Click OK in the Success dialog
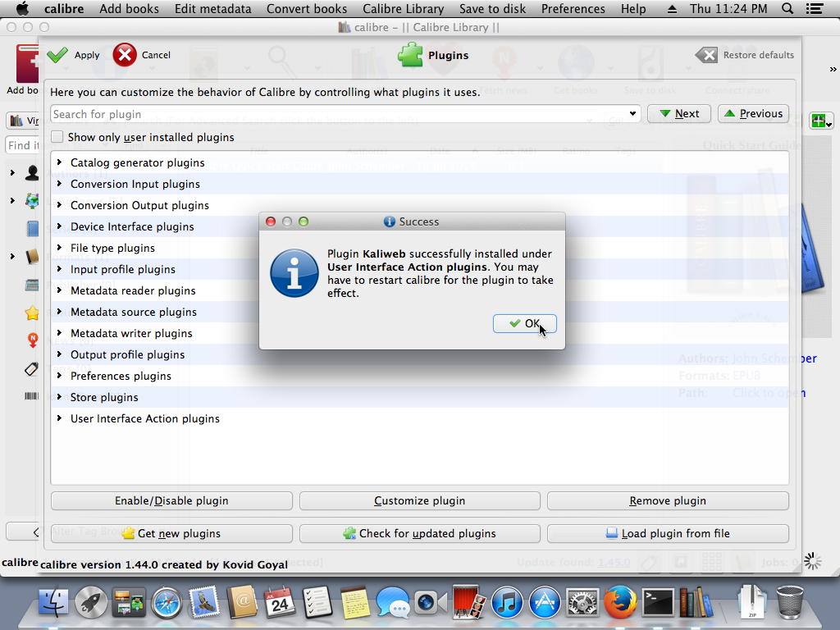The width and height of the screenshot is (840, 630). (x=524, y=323)
